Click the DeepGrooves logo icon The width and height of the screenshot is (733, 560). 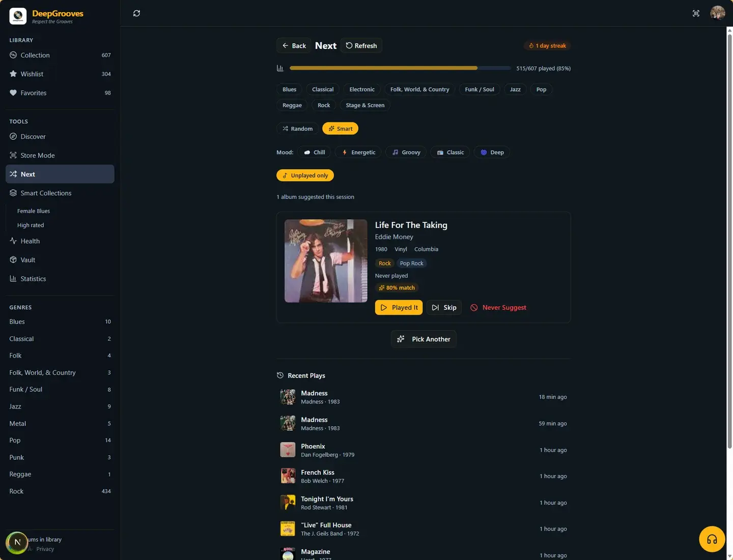tap(18, 16)
